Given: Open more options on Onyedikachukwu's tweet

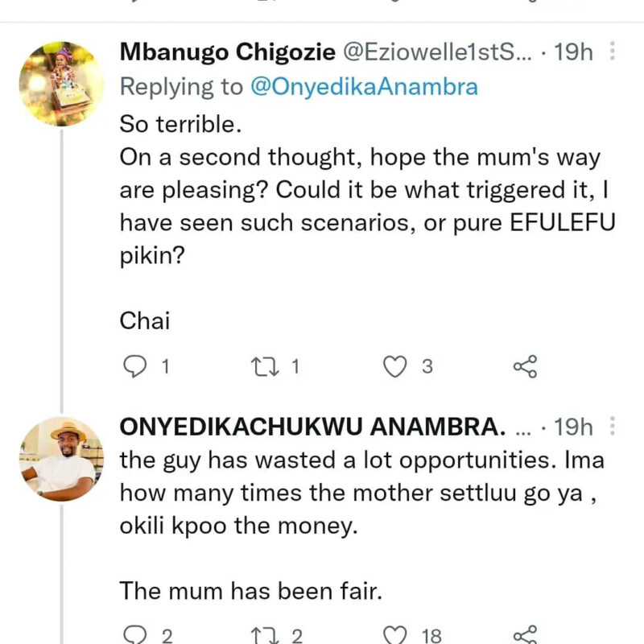Looking at the screenshot, I should click(x=613, y=427).
